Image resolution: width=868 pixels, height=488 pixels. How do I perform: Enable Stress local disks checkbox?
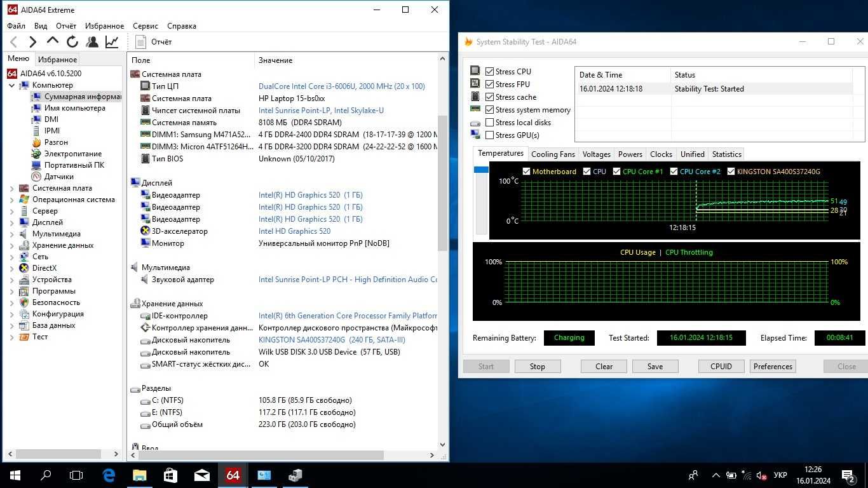pyautogui.click(x=489, y=123)
